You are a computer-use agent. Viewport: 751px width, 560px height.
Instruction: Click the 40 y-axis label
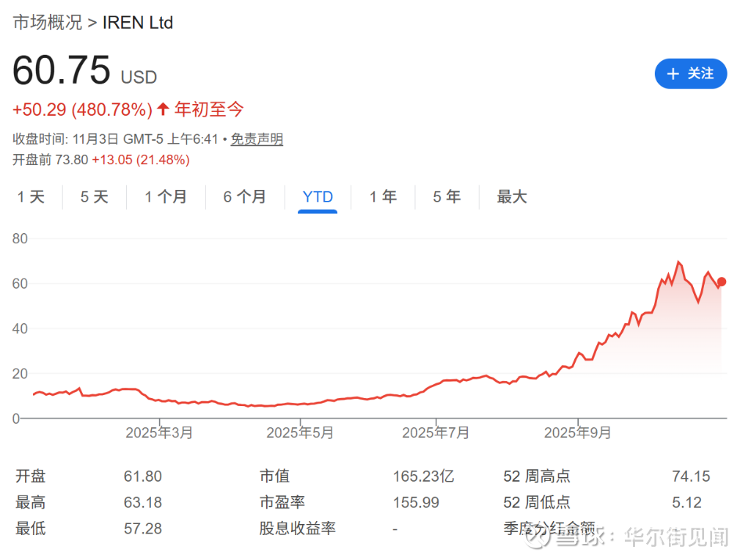[x=20, y=328]
